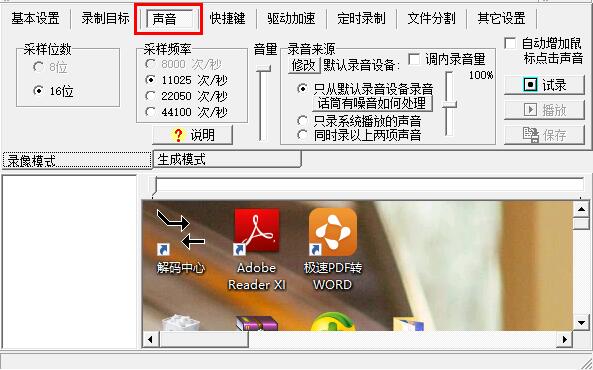The image size is (593, 370).
Task: Switch to the 录制目标 tab
Action: 105,18
